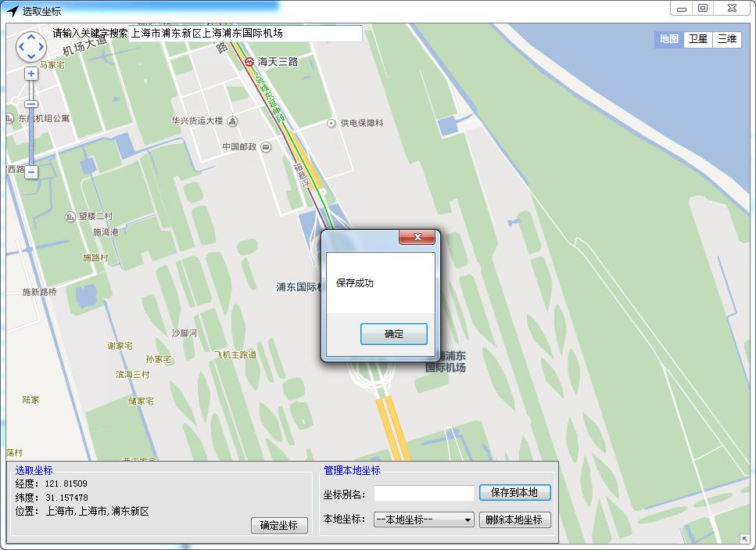Open the 本地坐标 local coordinates dropdown
The width and height of the screenshot is (756, 550).
[x=468, y=519]
